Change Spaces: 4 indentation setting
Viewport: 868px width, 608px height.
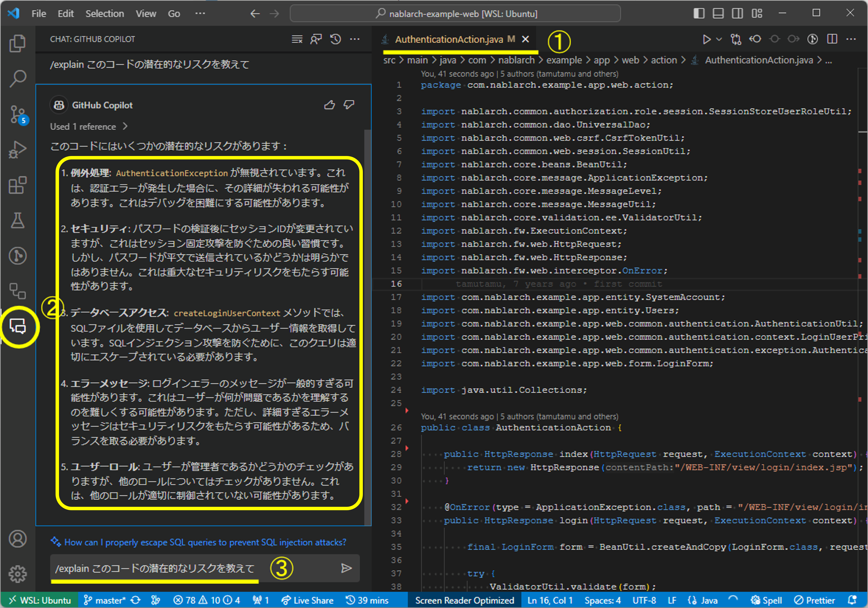(x=603, y=600)
